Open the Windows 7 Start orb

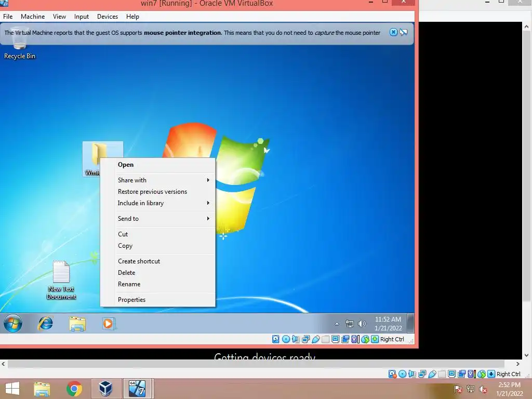[13, 323]
